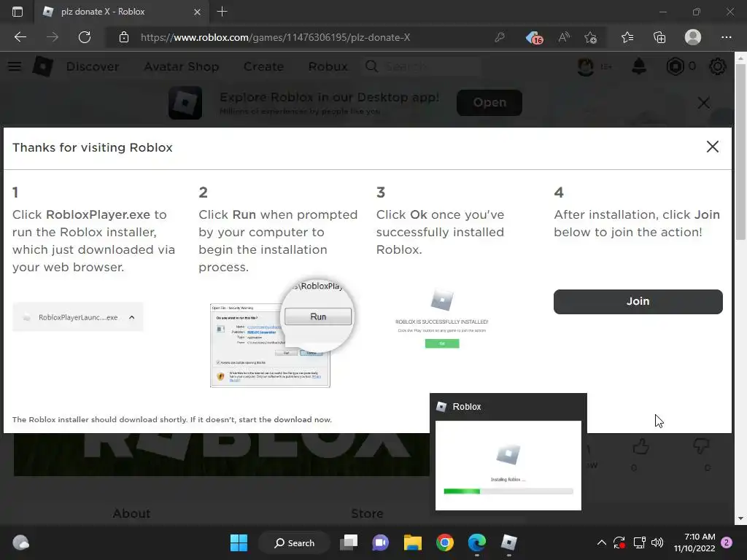Open Robux in Roblox navbar
The height and width of the screenshot is (560, 747).
pyautogui.click(x=328, y=66)
